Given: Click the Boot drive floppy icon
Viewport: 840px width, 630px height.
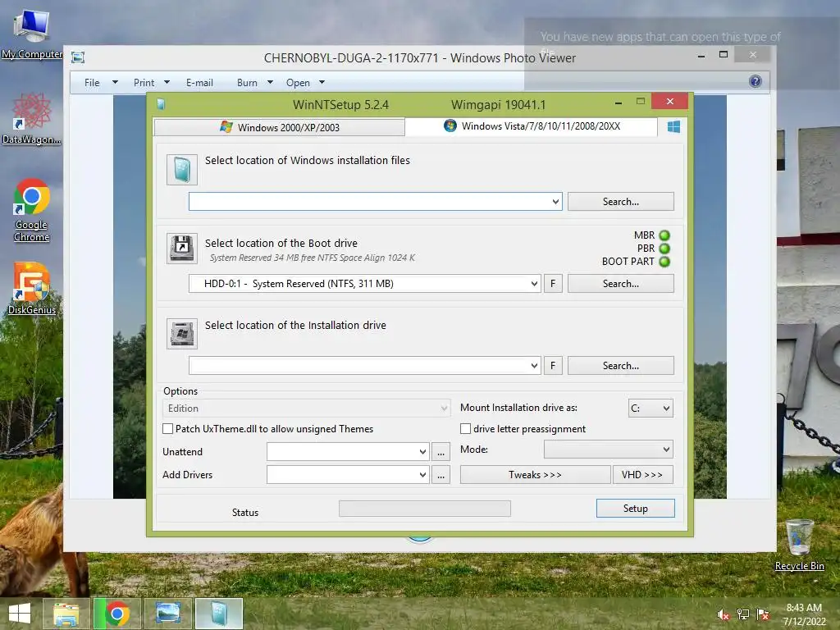Looking at the screenshot, I should pyautogui.click(x=181, y=248).
